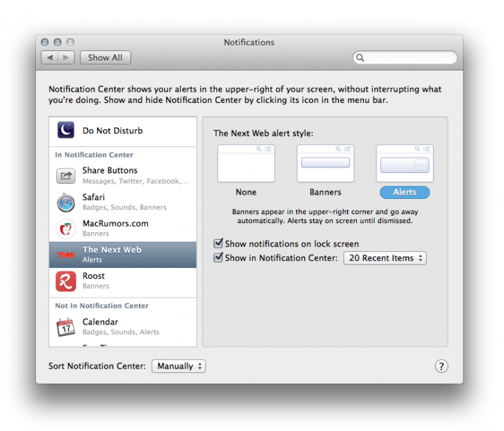This screenshot has width=504, height=431.
Task: Click the window close button
Action: coord(45,42)
